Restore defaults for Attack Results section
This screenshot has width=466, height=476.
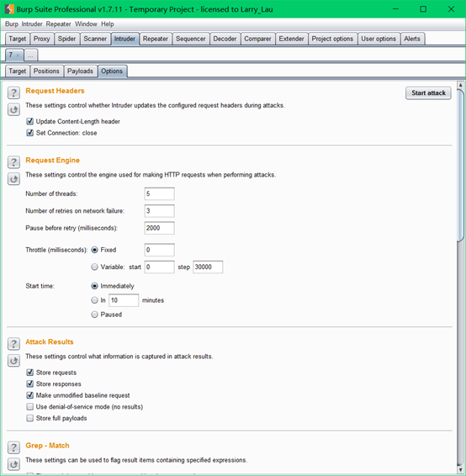(x=13, y=361)
